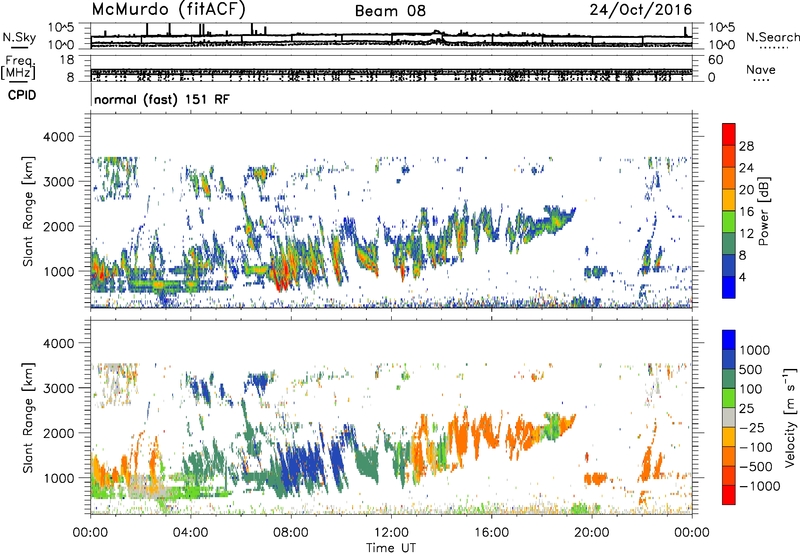Click the "N.Sky" legend label
The image size is (800, 554).
19,37
